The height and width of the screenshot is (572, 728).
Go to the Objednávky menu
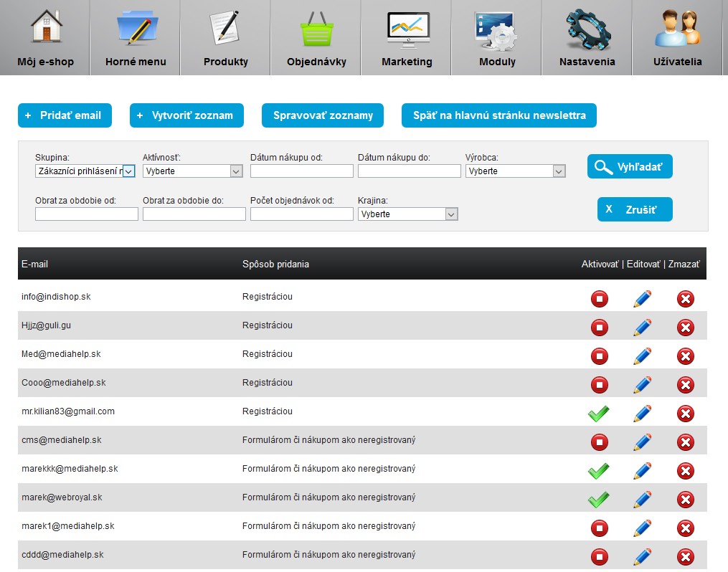click(x=316, y=38)
